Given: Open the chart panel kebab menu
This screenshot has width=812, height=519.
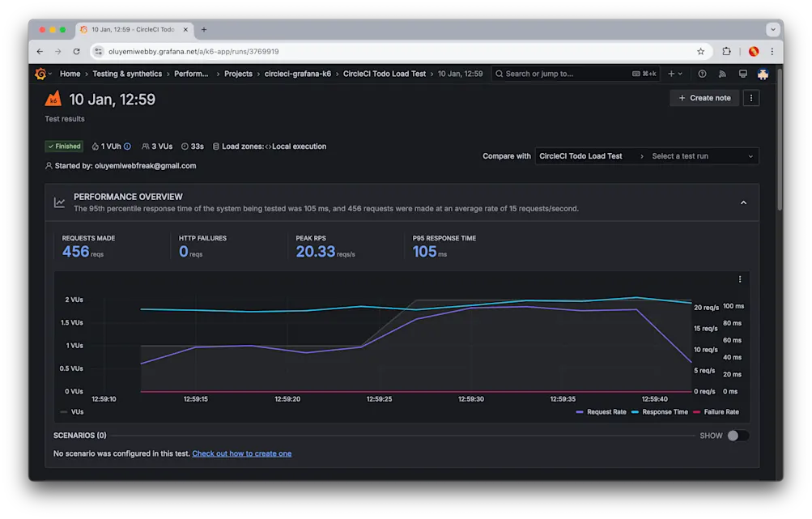Looking at the screenshot, I should 739,279.
